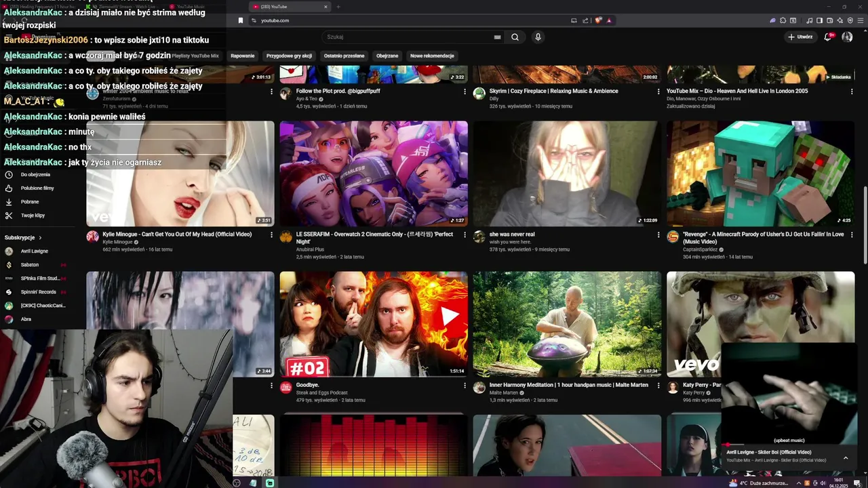Click the Brave Shields lion icon
Image resolution: width=868 pixels, height=488 pixels.
pos(598,20)
